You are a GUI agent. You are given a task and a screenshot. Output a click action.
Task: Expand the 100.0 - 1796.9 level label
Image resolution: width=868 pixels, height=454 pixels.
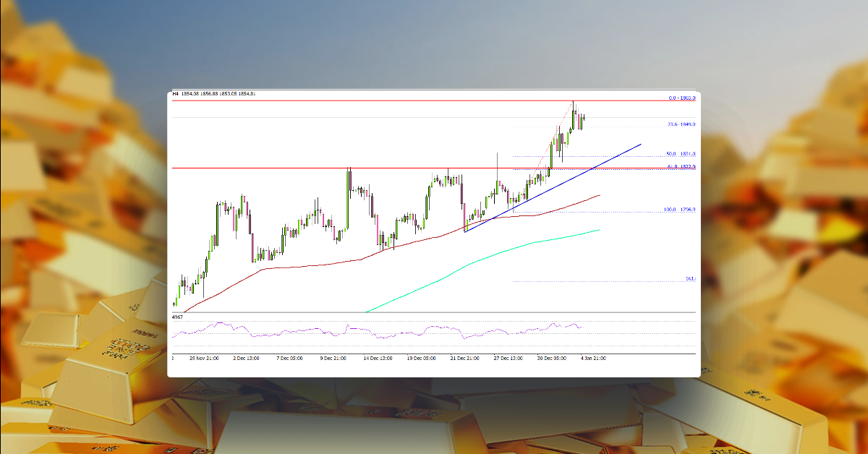tap(678, 209)
